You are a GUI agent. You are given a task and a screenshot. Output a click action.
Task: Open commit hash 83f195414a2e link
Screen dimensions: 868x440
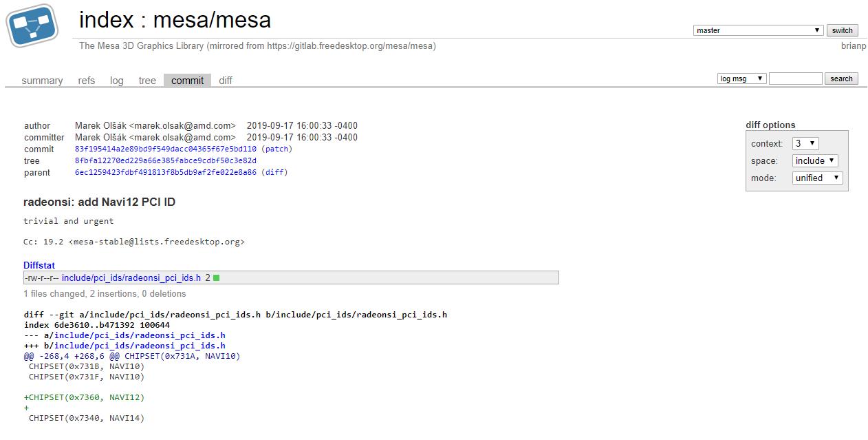(x=166, y=149)
